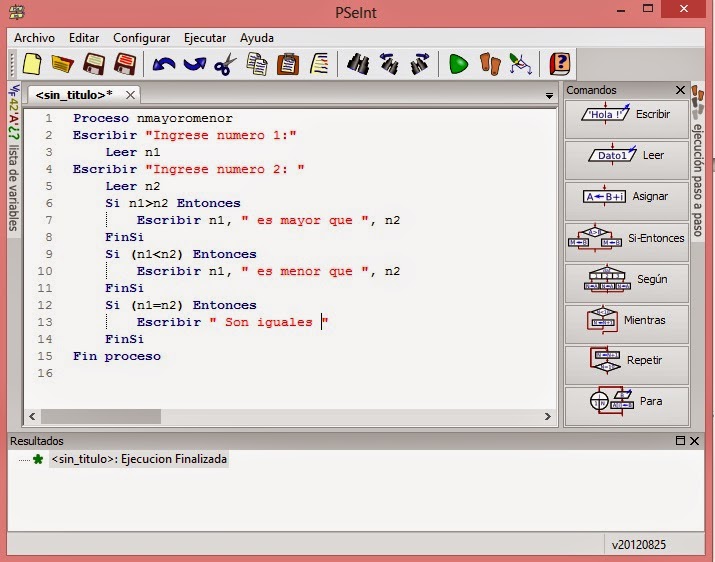Insert the Asignar command
Image resolution: width=715 pixels, height=562 pixels.
pos(627,201)
